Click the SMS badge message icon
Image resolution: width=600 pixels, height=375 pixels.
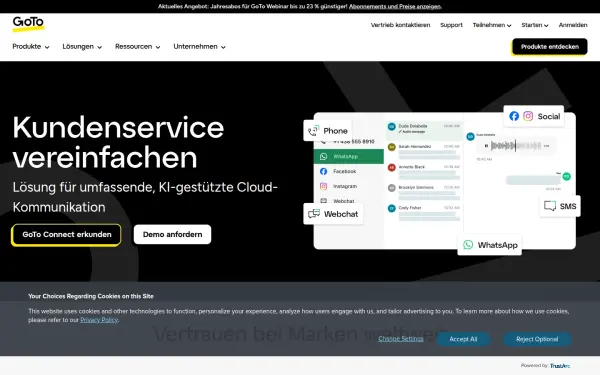[x=550, y=206]
